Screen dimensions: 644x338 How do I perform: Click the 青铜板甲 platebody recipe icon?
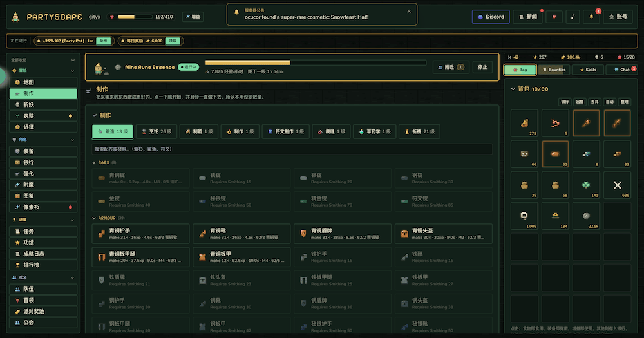202,257
